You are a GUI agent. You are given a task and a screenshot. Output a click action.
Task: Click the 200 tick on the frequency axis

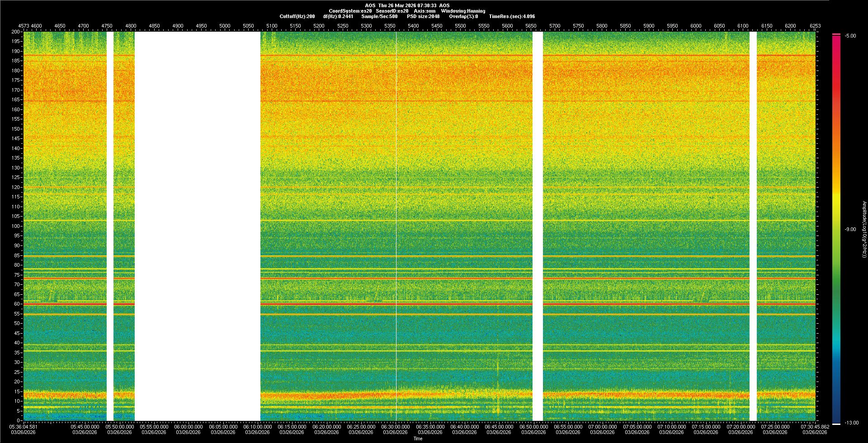coord(16,32)
